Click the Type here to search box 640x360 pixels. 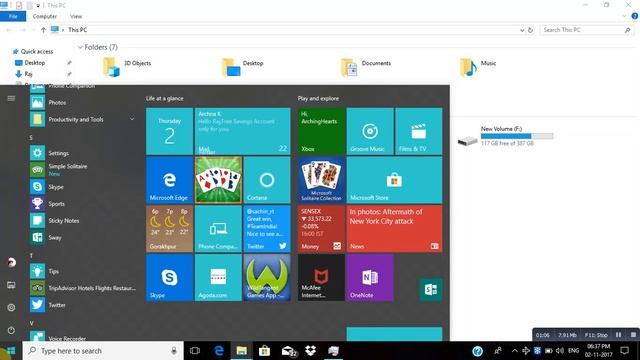pos(103,351)
